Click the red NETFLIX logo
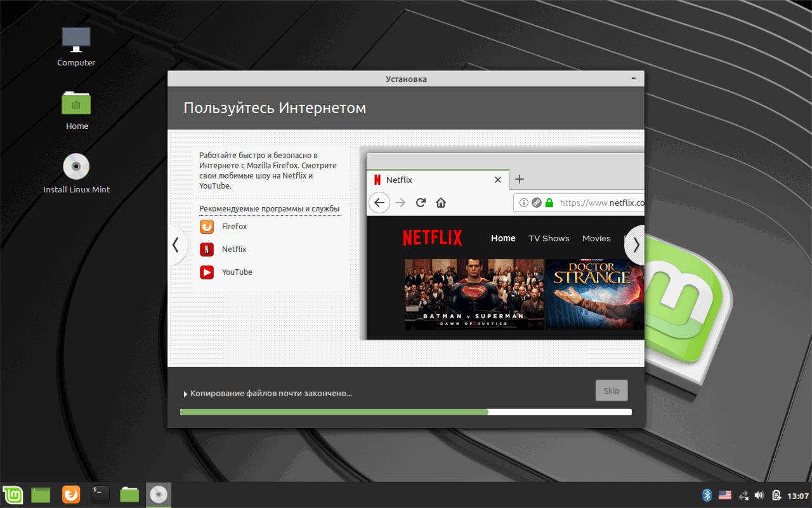The width and height of the screenshot is (812, 508). coord(433,238)
